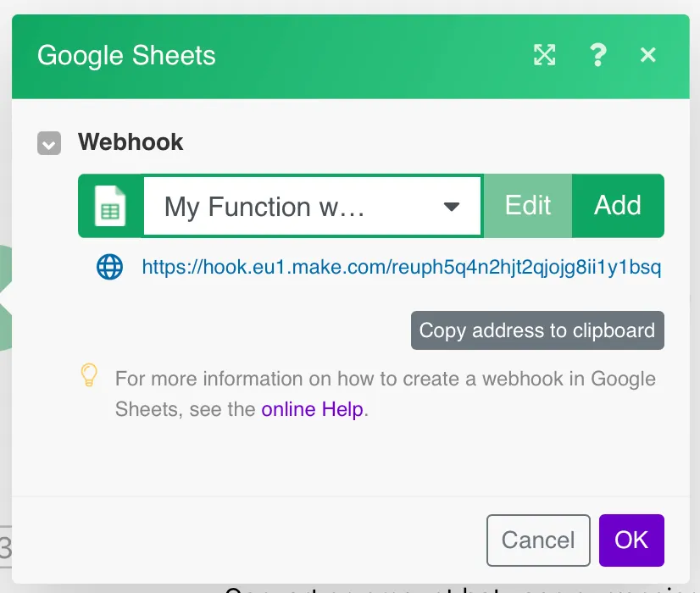Image resolution: width=700 pixels, height=593 pixels.
Task: Click the Webhook section label
Action: tap(131, 142)
